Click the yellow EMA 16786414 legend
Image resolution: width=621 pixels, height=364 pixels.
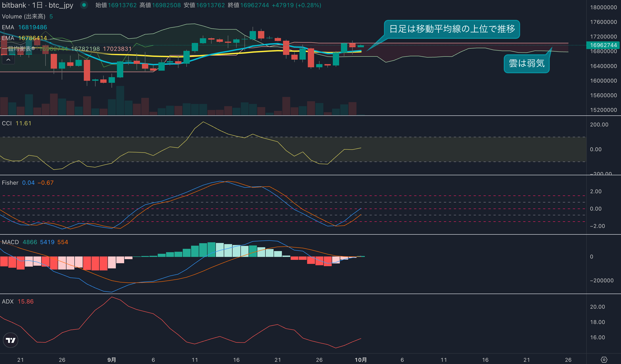tap(24, 38)
